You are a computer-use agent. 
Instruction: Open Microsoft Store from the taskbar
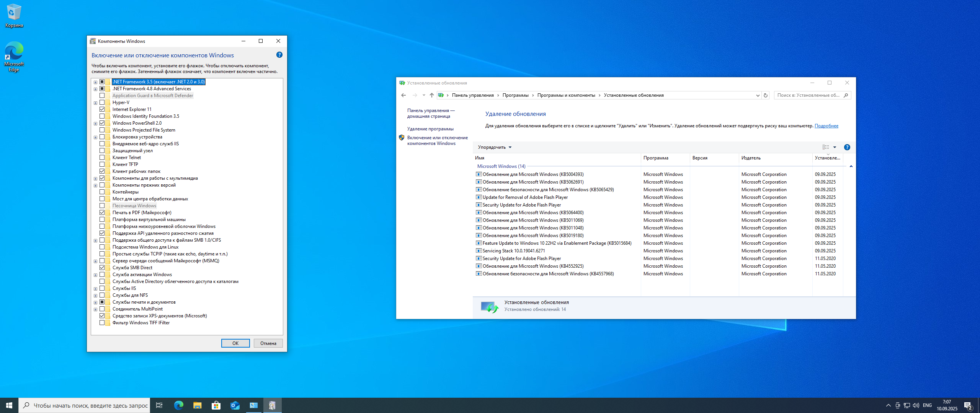(216, 405)
